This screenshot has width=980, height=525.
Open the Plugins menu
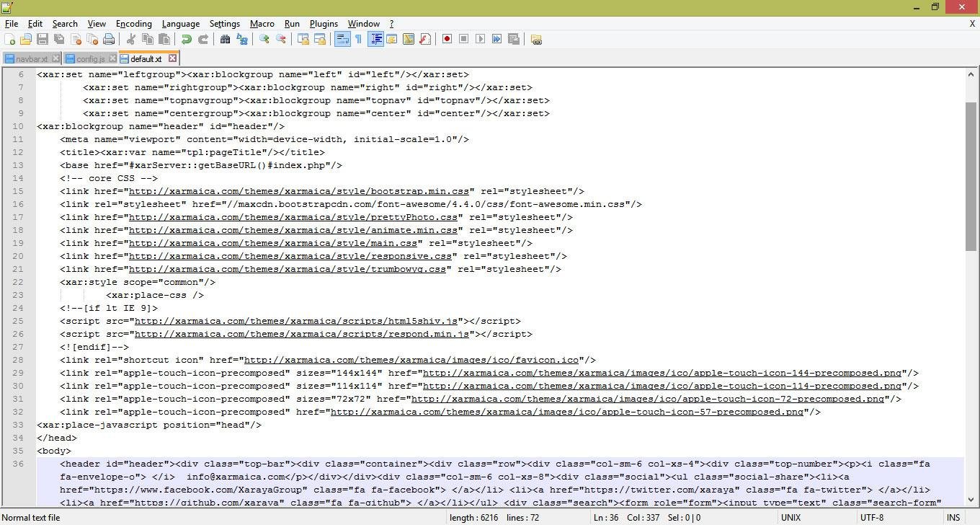(x=324, y=23)
